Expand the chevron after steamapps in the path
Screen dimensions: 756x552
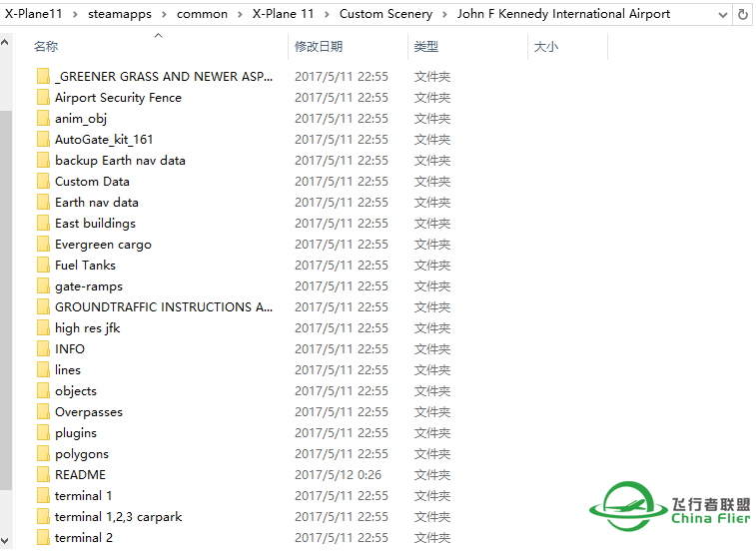pos(164,14)
